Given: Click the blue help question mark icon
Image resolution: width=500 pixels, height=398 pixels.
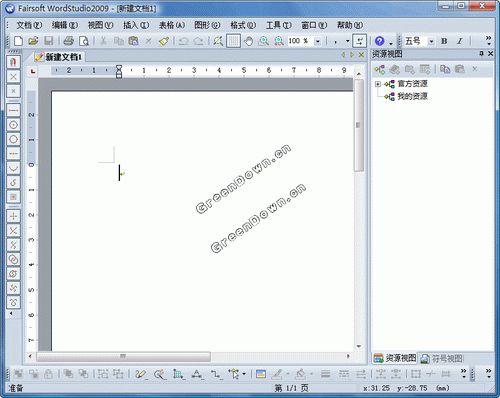Looking at the screenshot, I should 379,41.
